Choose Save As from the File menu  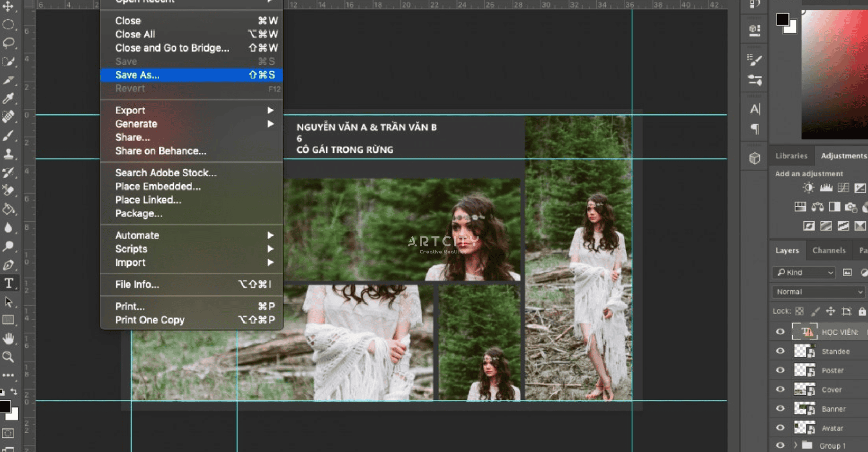click(137, 75)
